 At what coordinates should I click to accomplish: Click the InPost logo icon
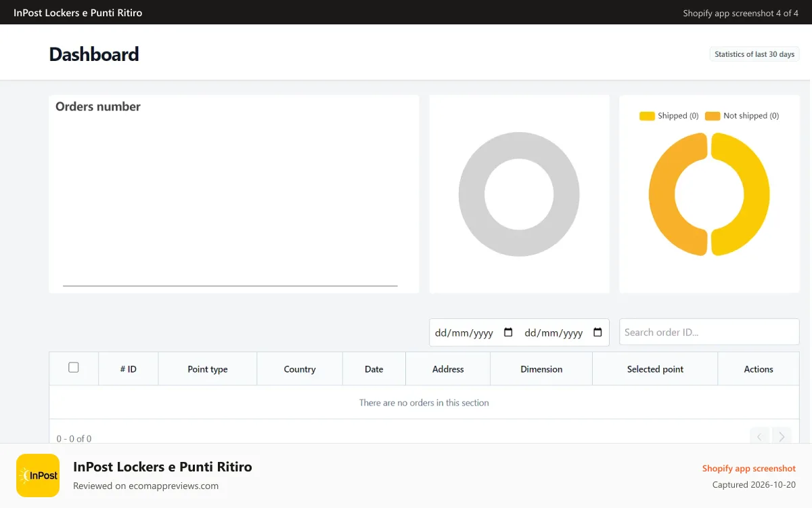click(x=38, y=475)
